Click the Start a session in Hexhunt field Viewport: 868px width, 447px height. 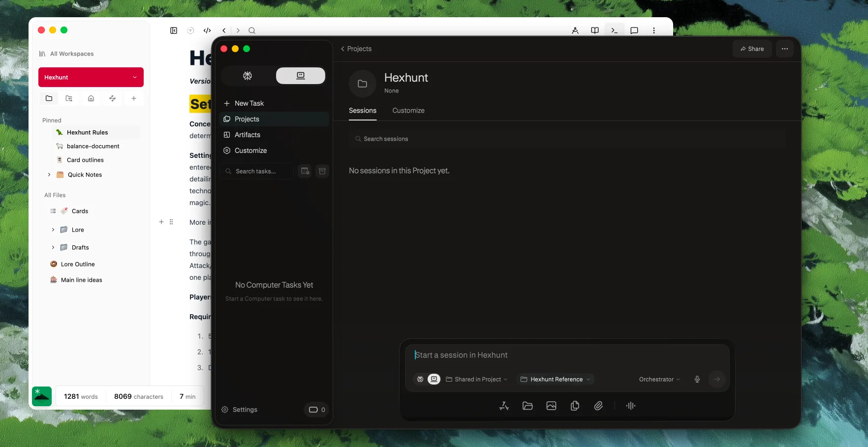[x=567, y=355]
